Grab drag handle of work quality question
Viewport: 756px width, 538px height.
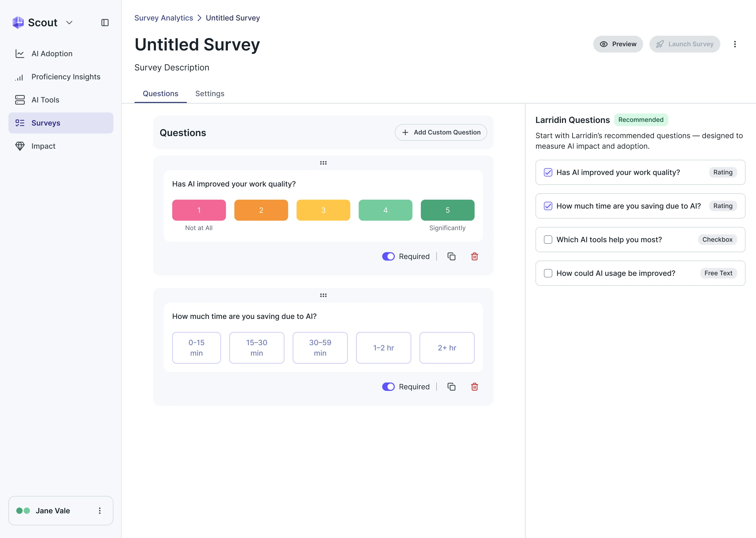point(323,163)
